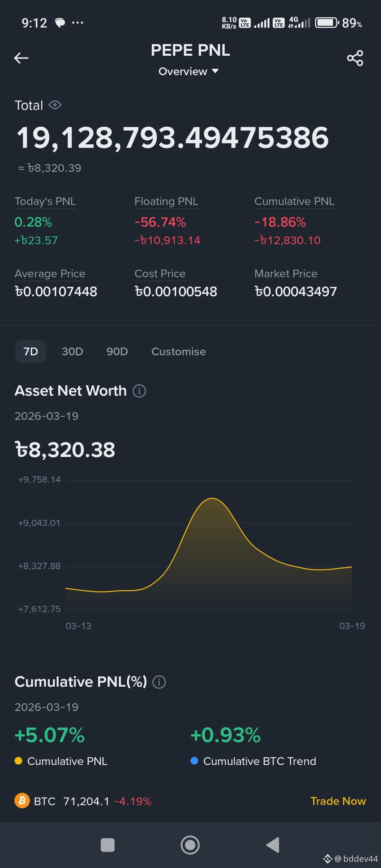This screenshot has width=381, height=868.
Task: Open the Overview dropdown
Action: 189,71
